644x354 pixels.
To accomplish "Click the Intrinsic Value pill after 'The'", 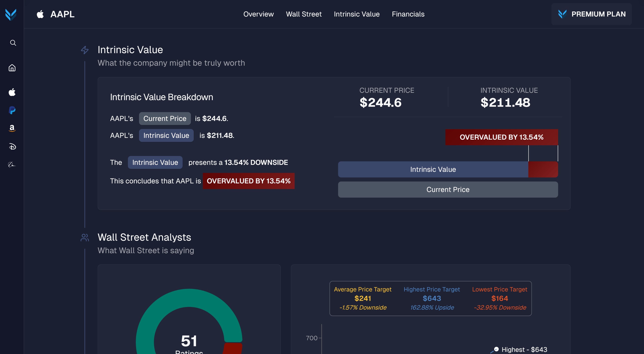I will [x=155, y=162].
